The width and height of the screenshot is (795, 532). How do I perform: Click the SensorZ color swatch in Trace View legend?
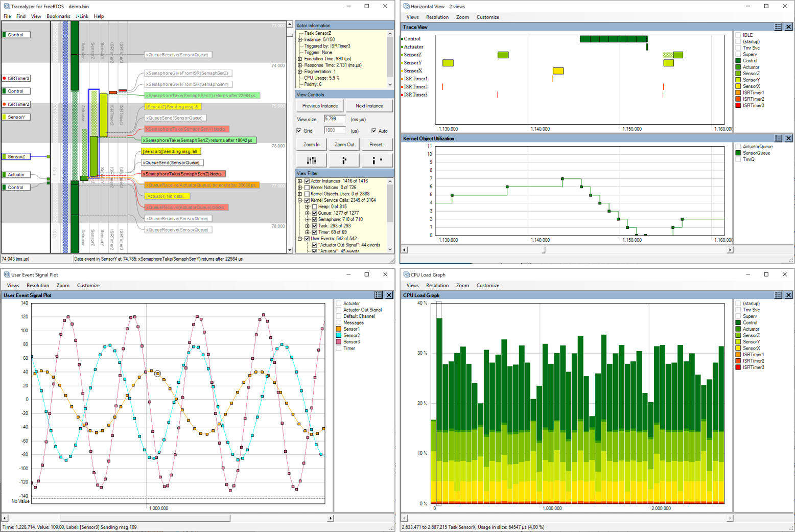pyautogui.click(x=737, y=73)
